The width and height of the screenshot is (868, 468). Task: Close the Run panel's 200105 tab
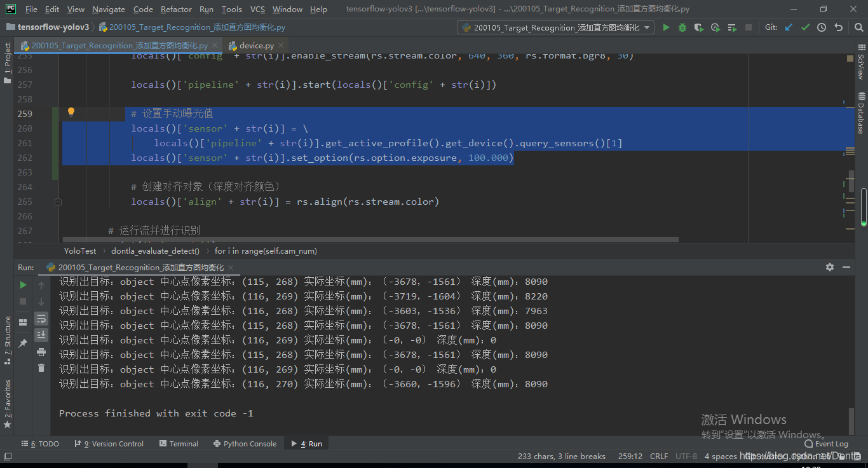(x=231, y=268)
